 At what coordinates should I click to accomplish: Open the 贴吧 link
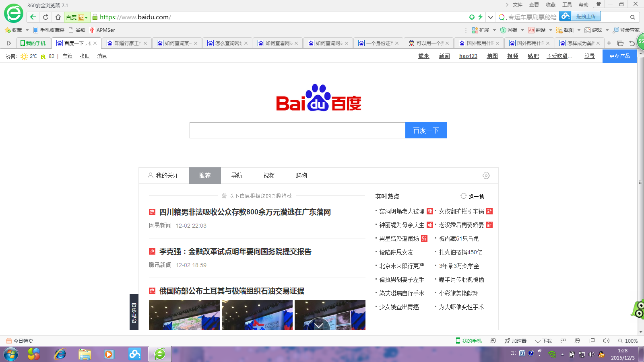pyautogui.click(x=533, y=56)
